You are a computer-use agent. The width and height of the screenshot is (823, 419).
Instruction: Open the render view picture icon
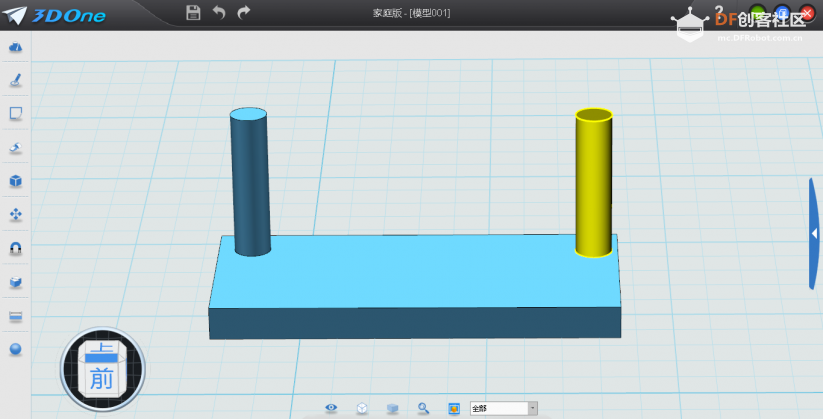[x=454, y=408]
